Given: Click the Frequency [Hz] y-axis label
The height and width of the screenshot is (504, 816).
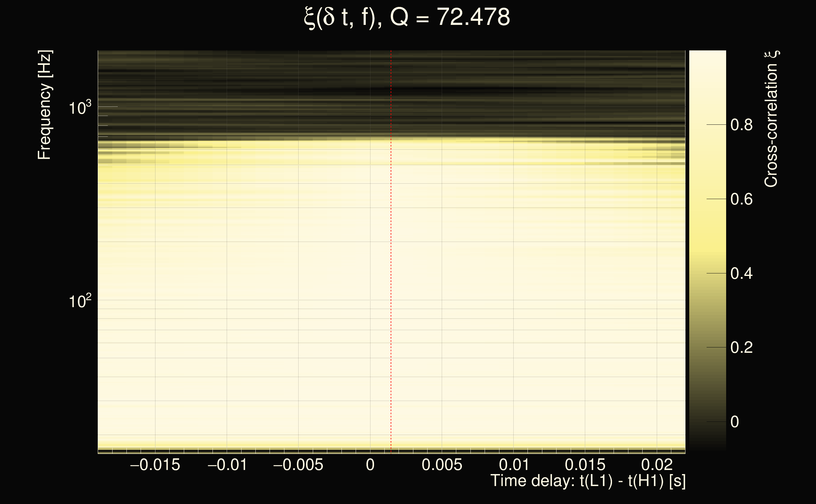Looking at the screenshot, I should click(44, 105).
